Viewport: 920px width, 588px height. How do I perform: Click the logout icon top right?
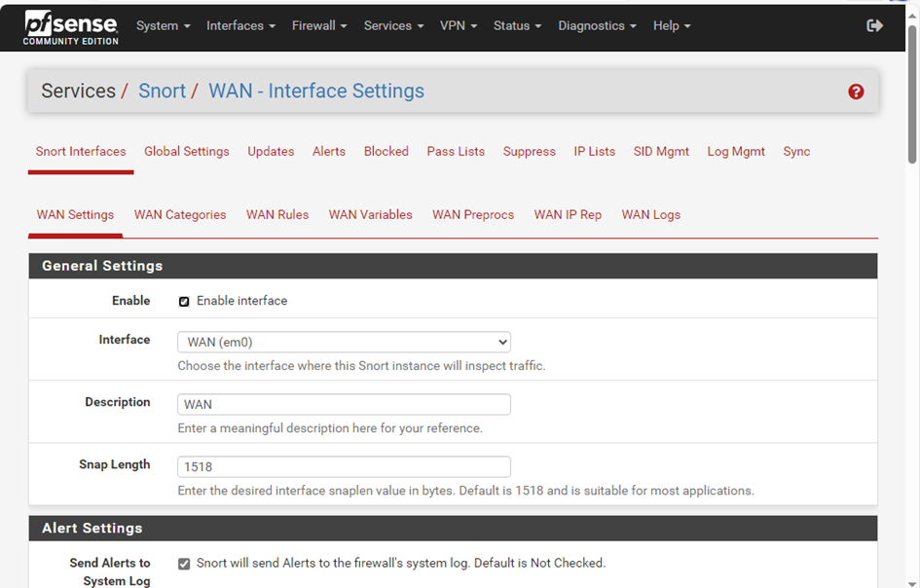(874, 26)
